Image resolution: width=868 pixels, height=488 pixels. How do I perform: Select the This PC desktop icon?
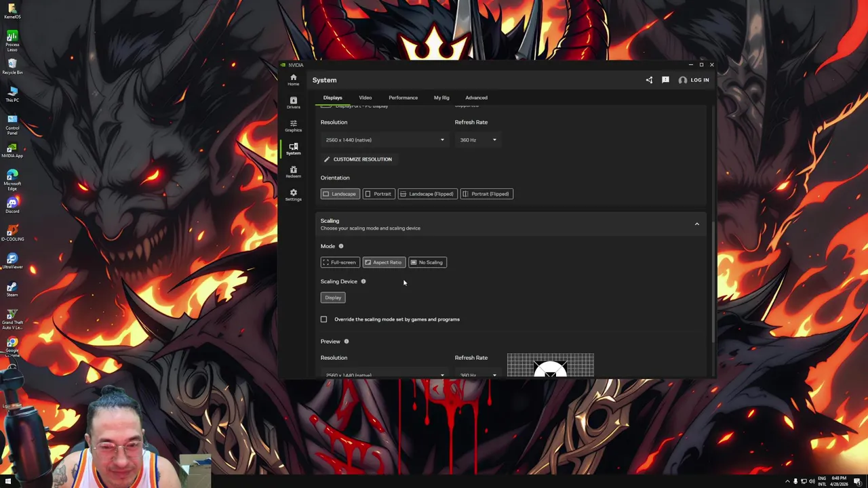click(x=12, y=94)
